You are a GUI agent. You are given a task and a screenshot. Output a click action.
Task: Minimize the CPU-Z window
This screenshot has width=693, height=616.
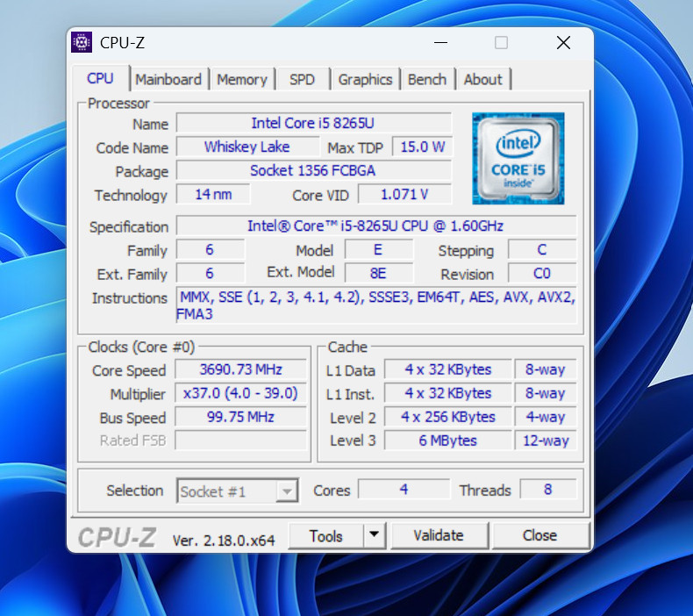pyautogui.click(x=440, y=43)
